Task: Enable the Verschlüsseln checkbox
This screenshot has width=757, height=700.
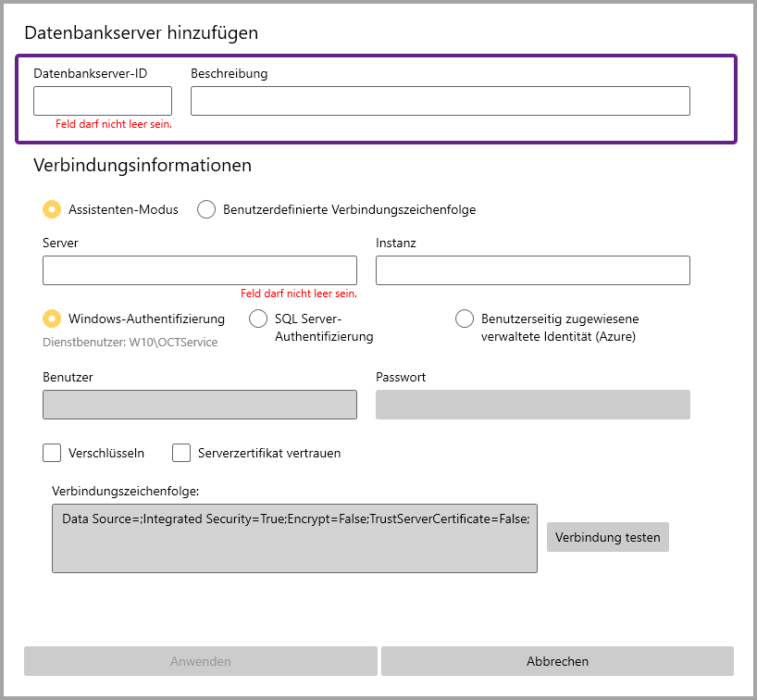Action: (52, 453)
